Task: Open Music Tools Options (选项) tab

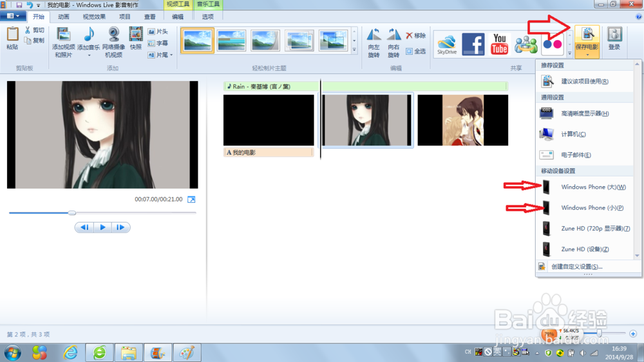Action: [208, 17]
